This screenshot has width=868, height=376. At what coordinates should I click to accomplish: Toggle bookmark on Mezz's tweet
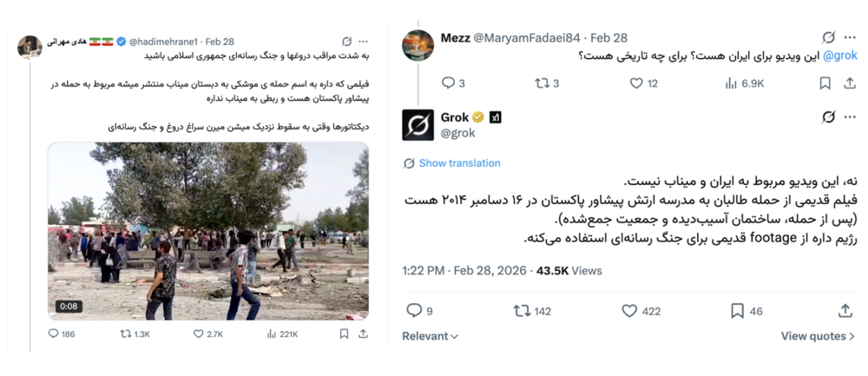pos(825,83)
